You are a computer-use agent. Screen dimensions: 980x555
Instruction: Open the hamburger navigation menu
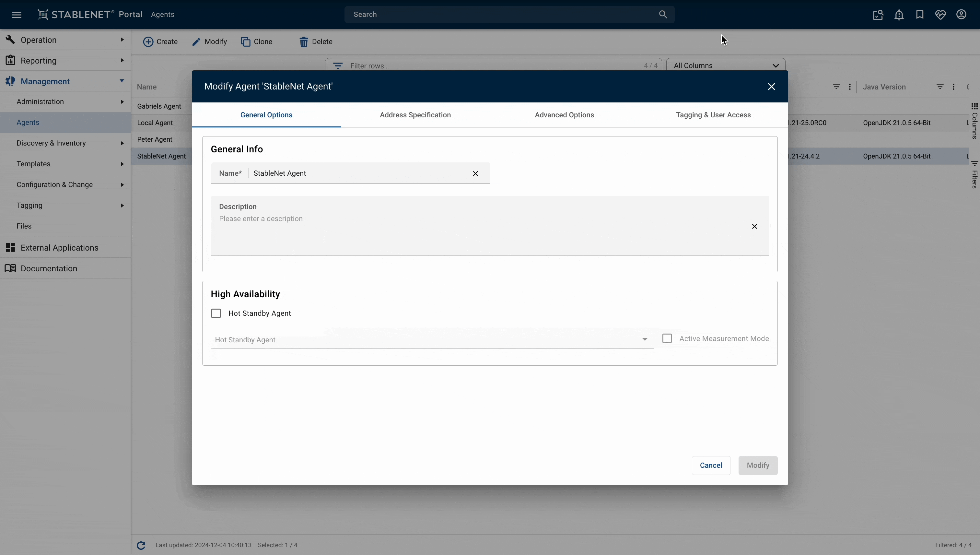pos(17,15)
